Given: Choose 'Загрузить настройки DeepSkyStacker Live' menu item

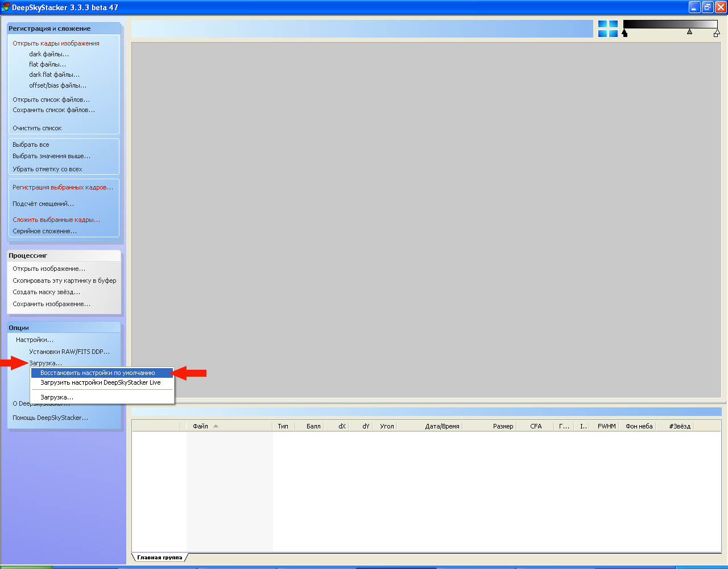Looking at the screenshot, I should [x=100, y=382].
